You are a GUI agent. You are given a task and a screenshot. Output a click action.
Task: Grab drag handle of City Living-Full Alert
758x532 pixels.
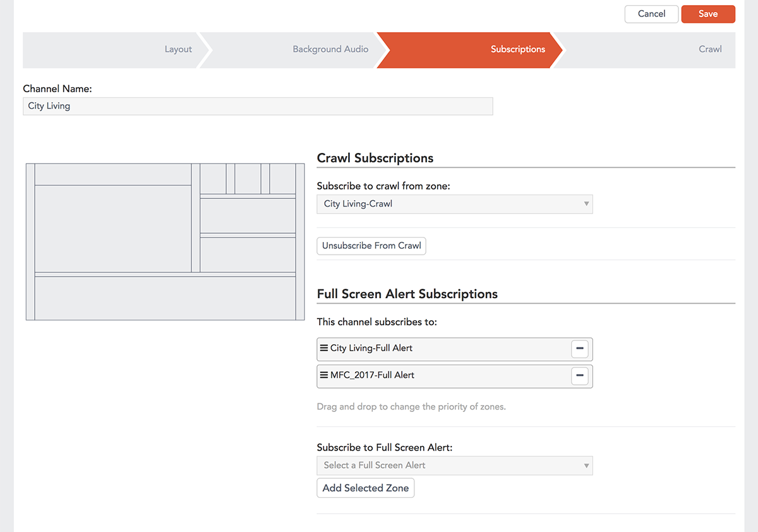coord(323,348)
